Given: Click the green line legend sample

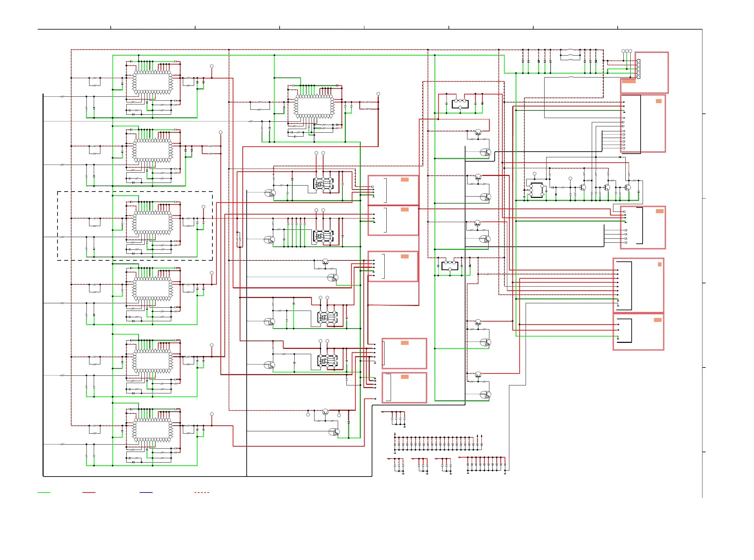Looking at the screenshot, I should [44, 492].
